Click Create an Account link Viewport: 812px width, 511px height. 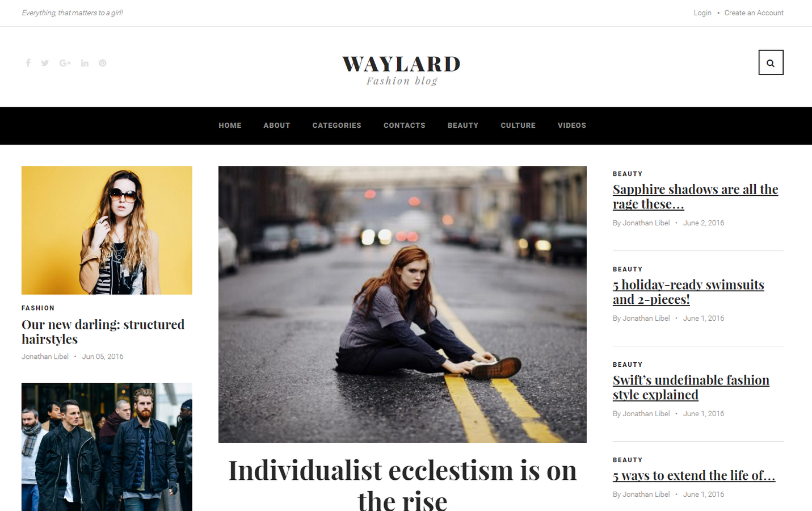(754, 13)
